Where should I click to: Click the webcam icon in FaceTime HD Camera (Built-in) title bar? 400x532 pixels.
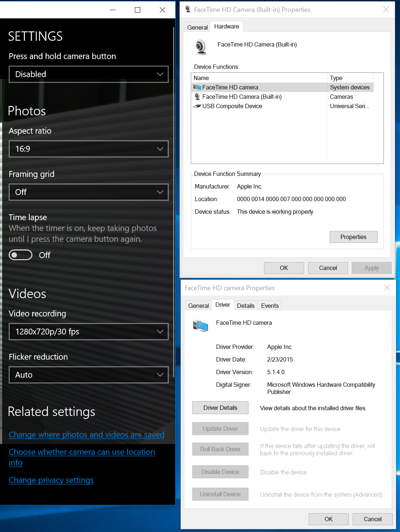[188, 9]
